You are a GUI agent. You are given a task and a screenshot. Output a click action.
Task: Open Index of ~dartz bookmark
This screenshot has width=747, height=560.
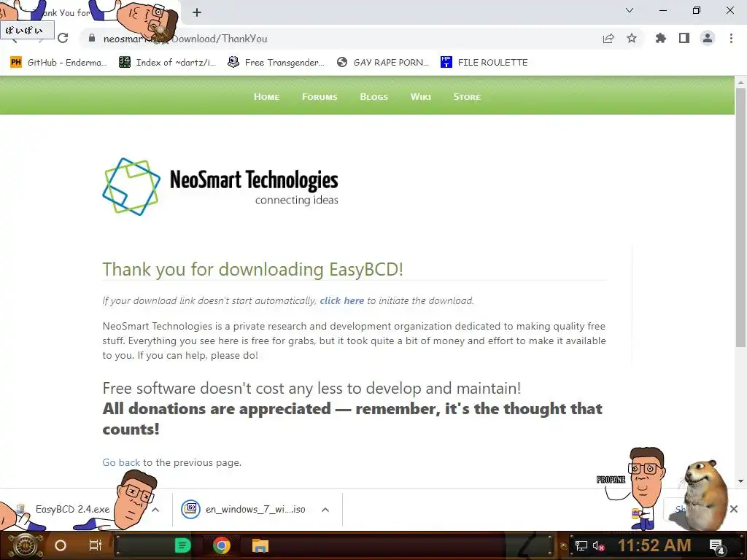coord(167,62)
